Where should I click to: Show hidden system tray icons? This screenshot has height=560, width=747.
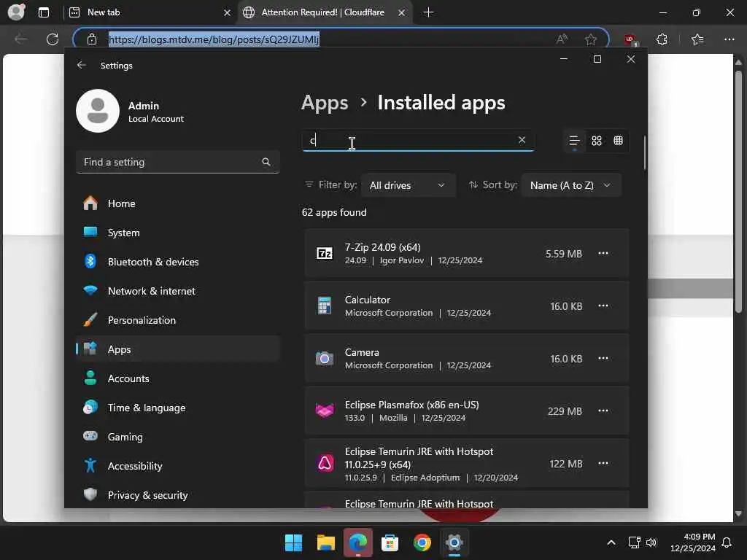(x=611, y=542)
